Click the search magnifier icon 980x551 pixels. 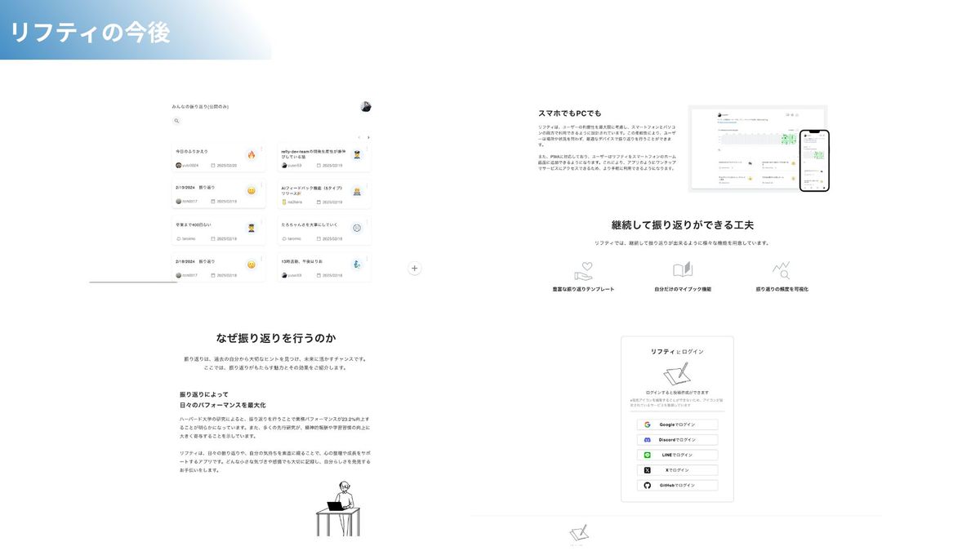[176, 121]
